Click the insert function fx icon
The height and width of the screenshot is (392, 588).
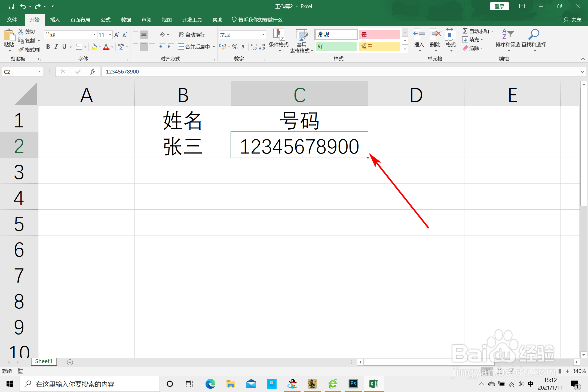pos(92,72)
